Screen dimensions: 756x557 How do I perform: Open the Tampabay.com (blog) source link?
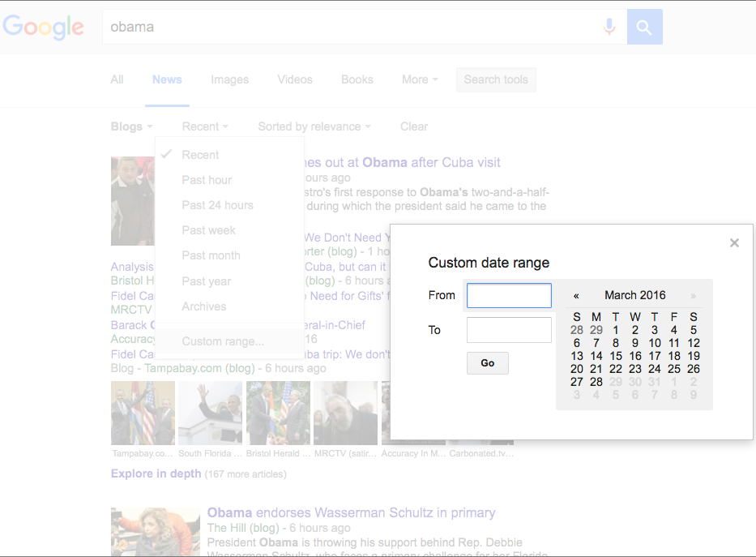coord(199,368)
